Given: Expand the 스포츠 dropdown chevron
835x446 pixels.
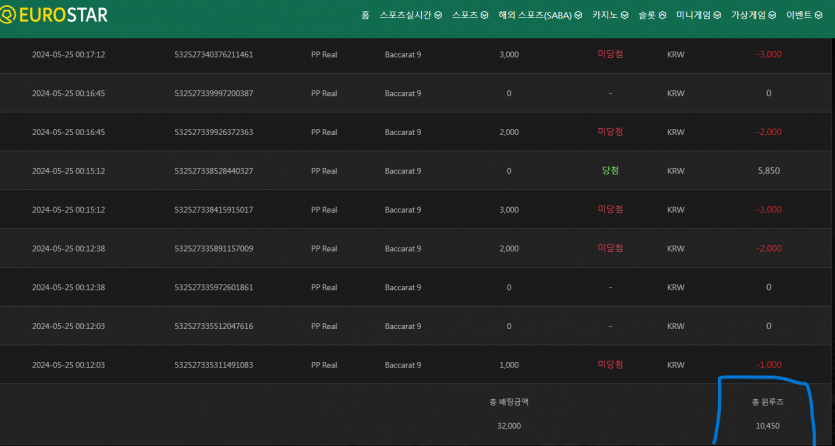Looking at the screenshot, I should click(485, 15).
